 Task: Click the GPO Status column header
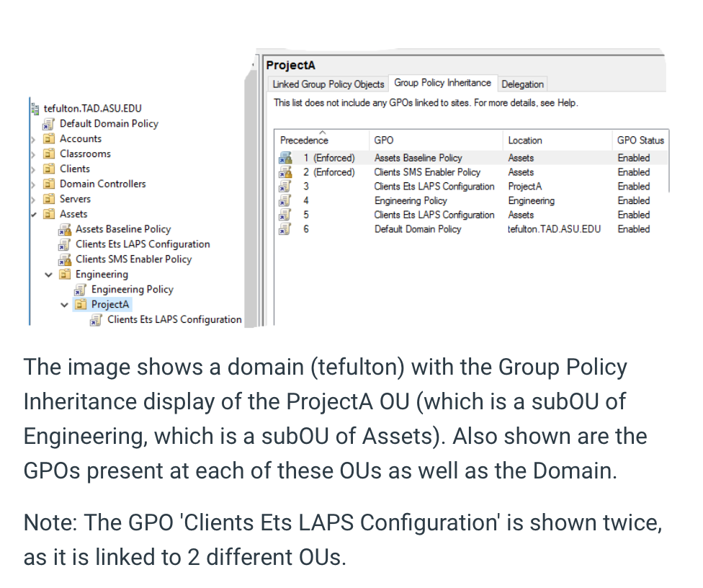click(x=640, y=140)
